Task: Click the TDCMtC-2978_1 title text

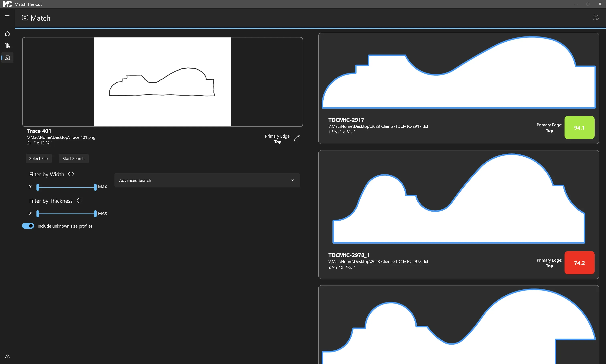Action: 349,255
